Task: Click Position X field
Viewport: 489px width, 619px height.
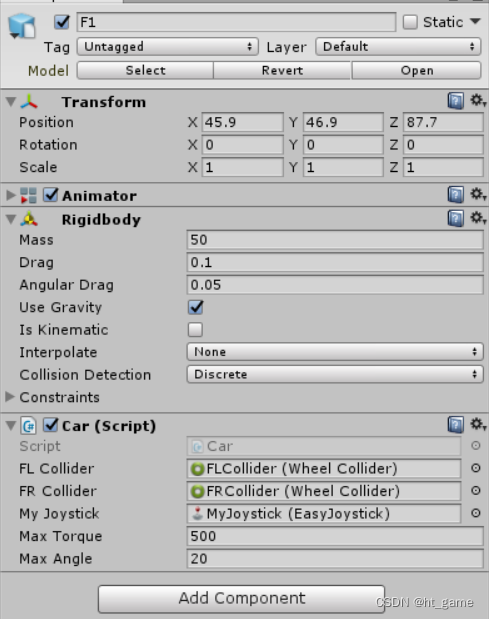Action: [x=243, y=122]
